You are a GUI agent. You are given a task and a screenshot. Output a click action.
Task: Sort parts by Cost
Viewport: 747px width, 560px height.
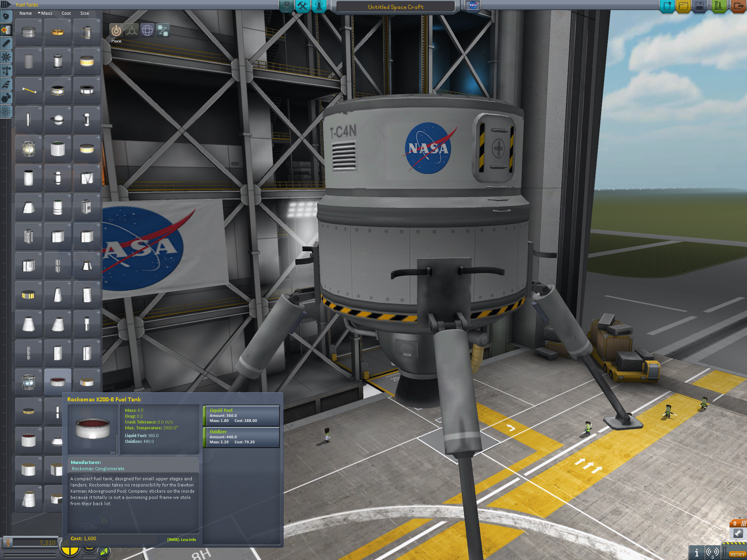click(66, 13)
